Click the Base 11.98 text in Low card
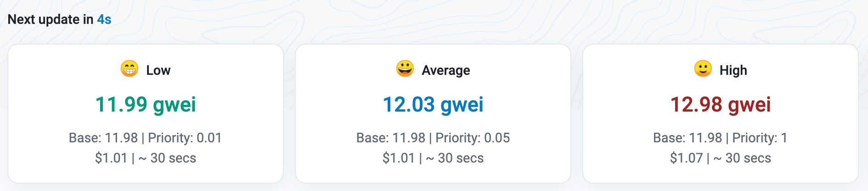Viewport: 868px width, 191px height. (x=103, y=138)
